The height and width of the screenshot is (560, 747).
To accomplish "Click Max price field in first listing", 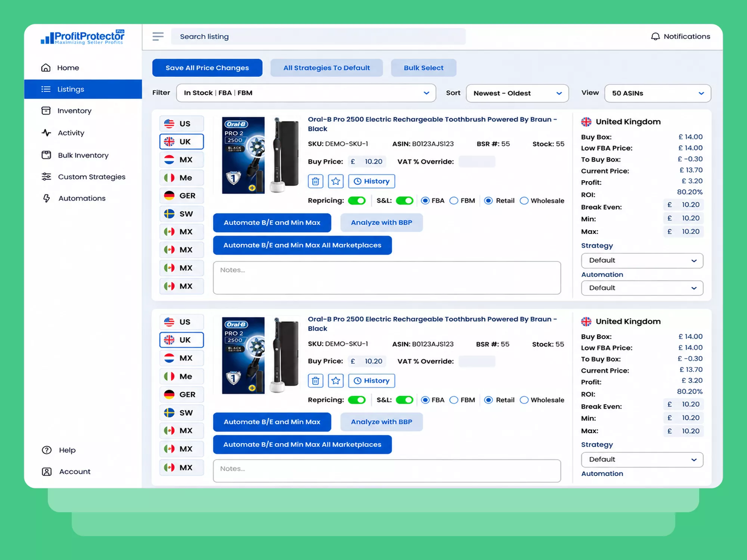I will (x=684, y=231).
